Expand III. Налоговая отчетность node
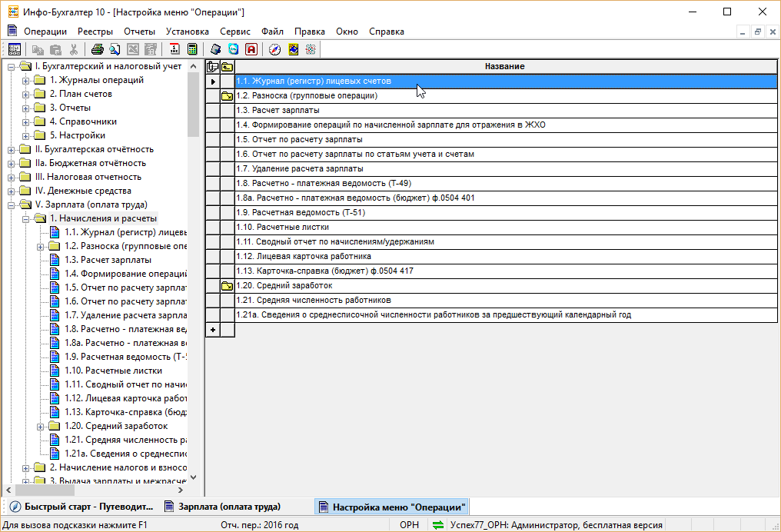The height and width of the screenshot is (532, 781). click(11, 178)
